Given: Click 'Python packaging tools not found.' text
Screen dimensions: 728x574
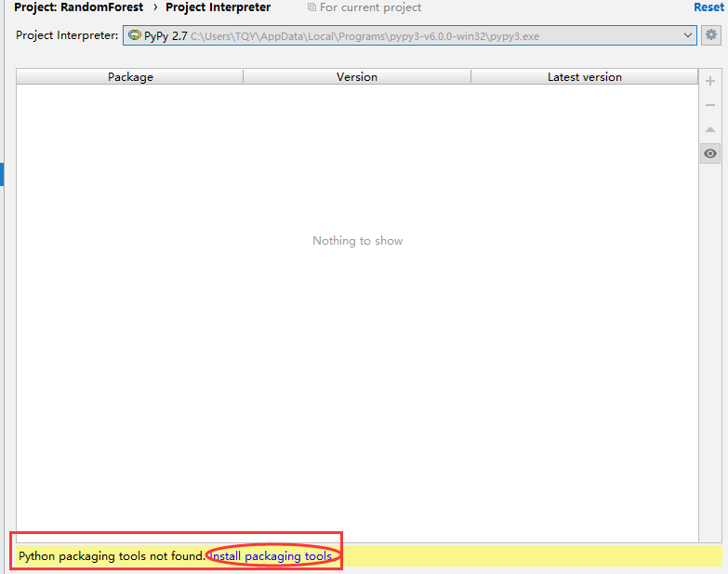Looking at the screenshot, I should 112,556.
